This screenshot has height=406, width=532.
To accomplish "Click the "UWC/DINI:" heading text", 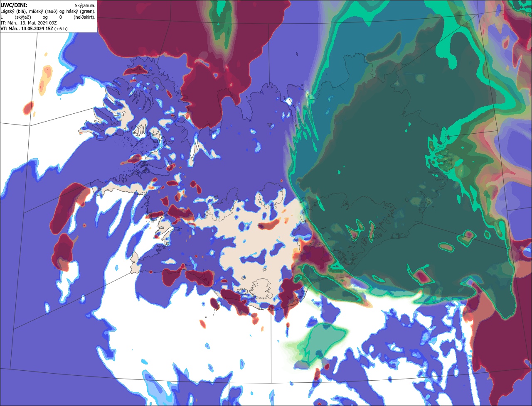I will click(14, 5).
